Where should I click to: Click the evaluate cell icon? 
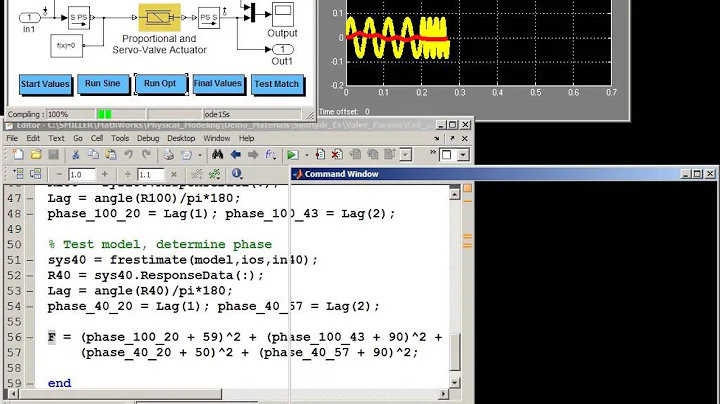tap(18, 174)
